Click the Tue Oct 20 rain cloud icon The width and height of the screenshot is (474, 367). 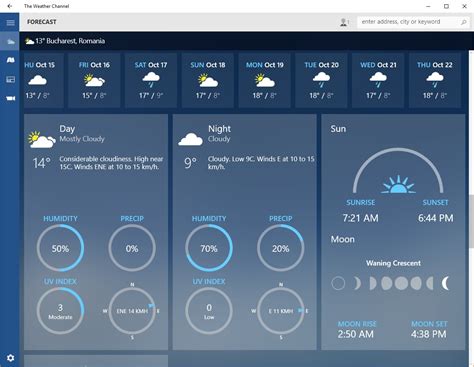point(321,80)
